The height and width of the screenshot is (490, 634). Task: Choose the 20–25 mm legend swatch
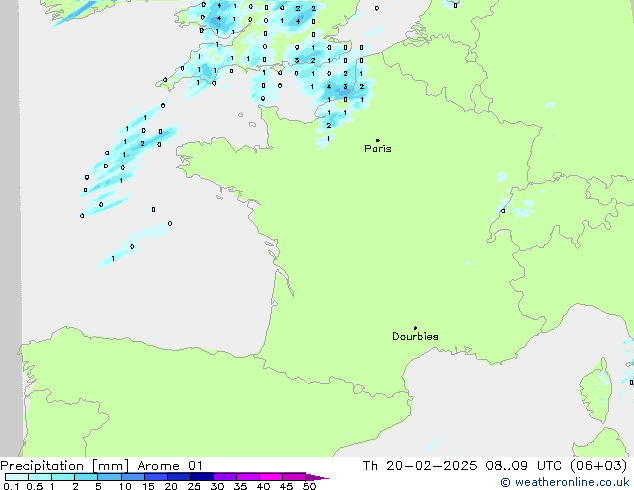178,477
